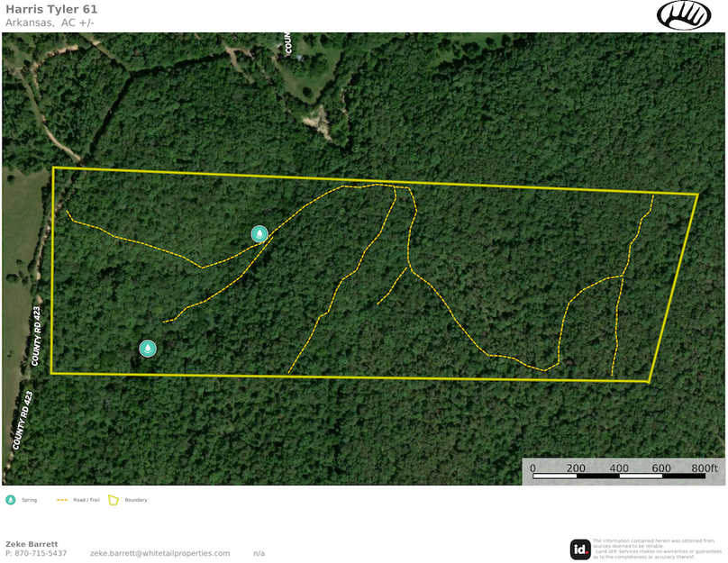Click the phone number 870-715-5437
The height and width of the screenshot is (563, 728).
36,553
